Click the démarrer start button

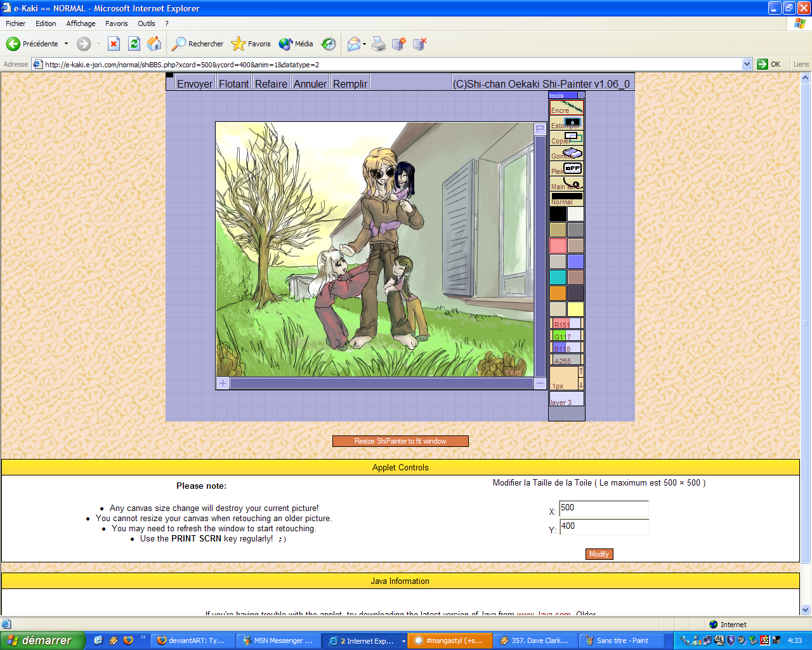43,640
